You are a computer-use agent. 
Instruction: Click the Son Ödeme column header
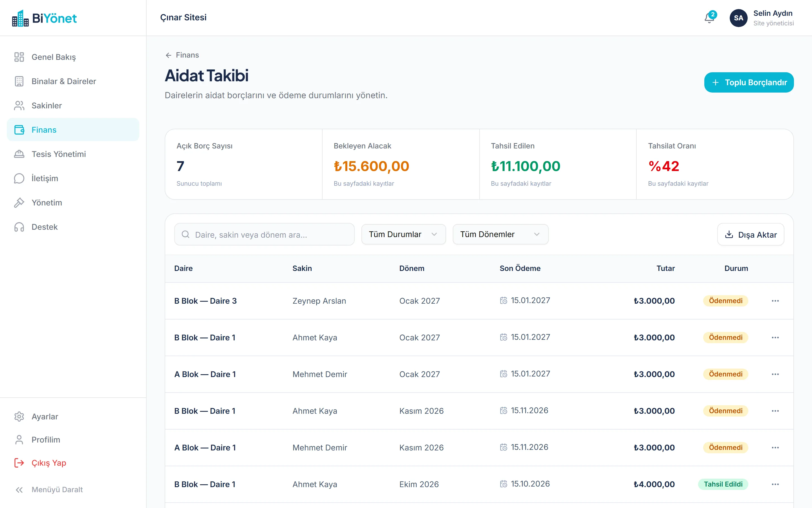520,268
